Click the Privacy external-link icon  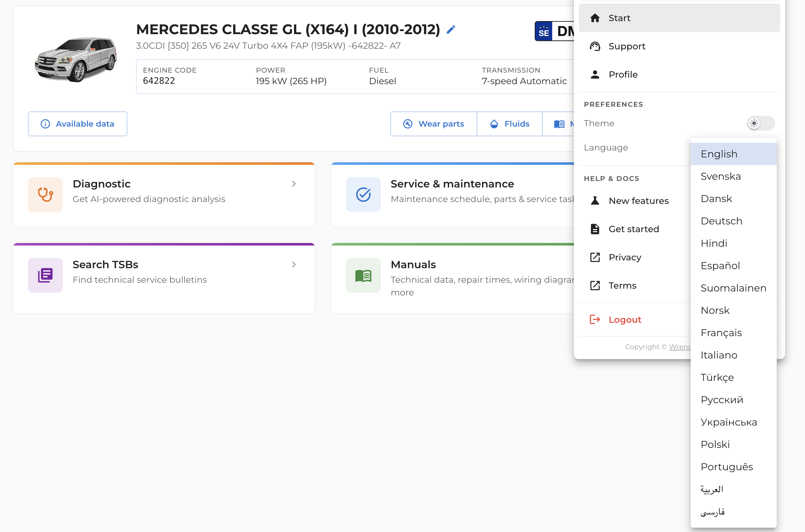click(x=595, y=257)
